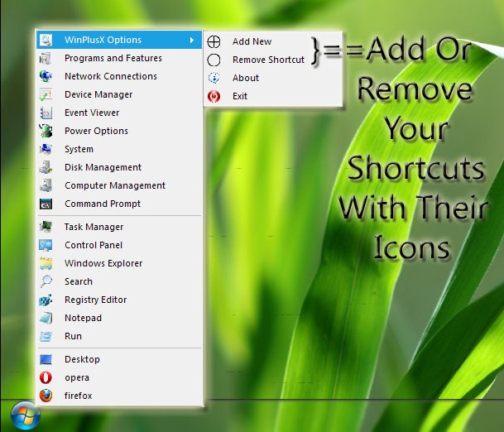Launch Disk Management from the menu
Viewport: 504px width, 432px height.
point(103,167)
